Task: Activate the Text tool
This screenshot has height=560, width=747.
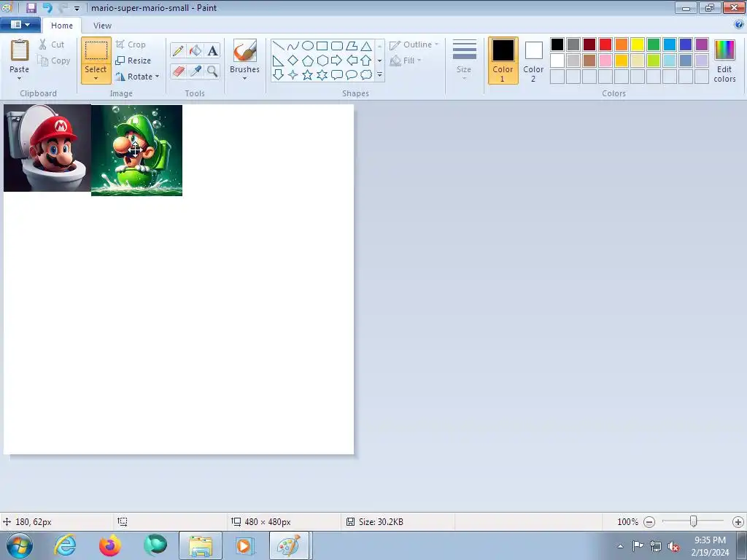Action: click(212, 50)
